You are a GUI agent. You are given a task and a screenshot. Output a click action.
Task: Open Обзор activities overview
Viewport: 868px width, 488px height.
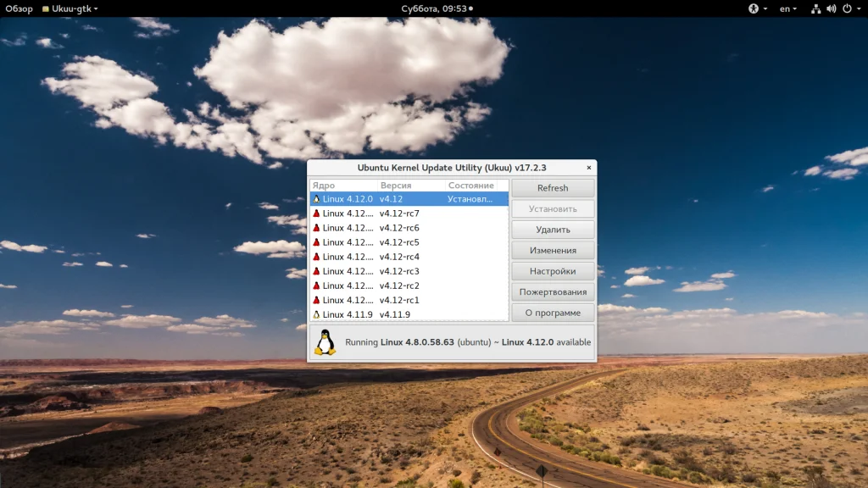(x=19, y=8)
